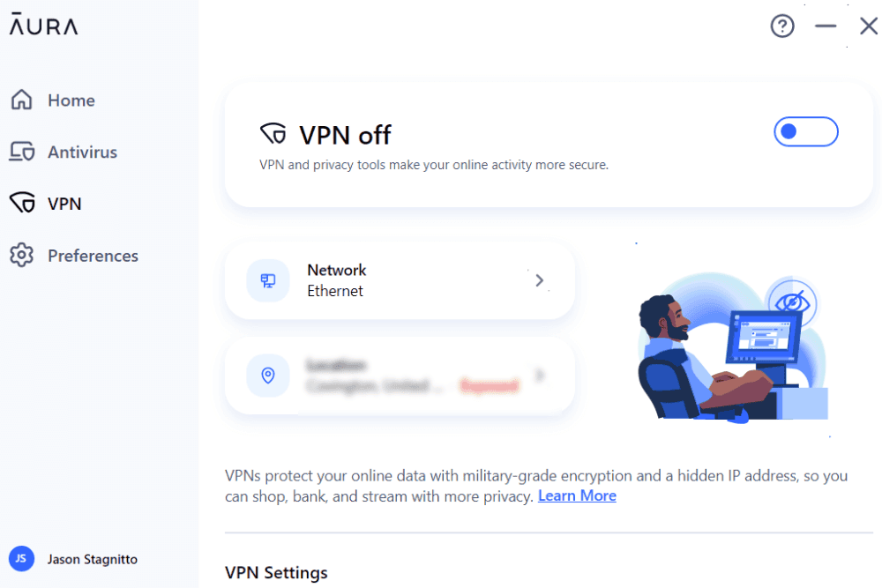The width and height of the screenshot is (882, 588).
Task: Click the Network computer icon
Action: 268,280
